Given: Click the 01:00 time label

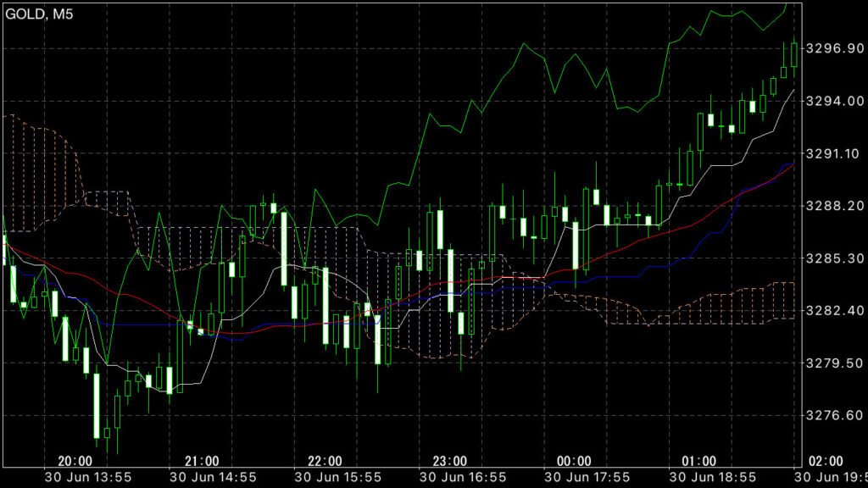Looking at the screenshot, I should [x=698, y=461].
